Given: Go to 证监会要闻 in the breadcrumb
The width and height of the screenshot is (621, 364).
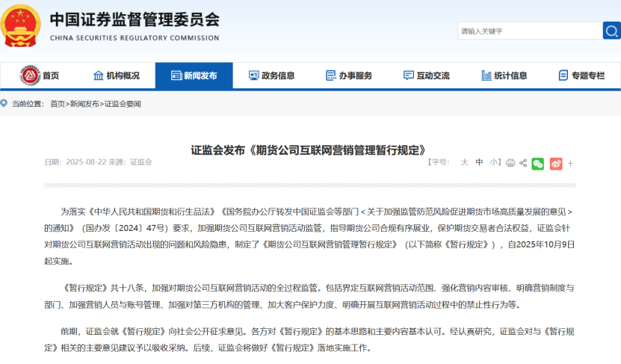Looking at the screenshot, I should (x=123, y=104).
